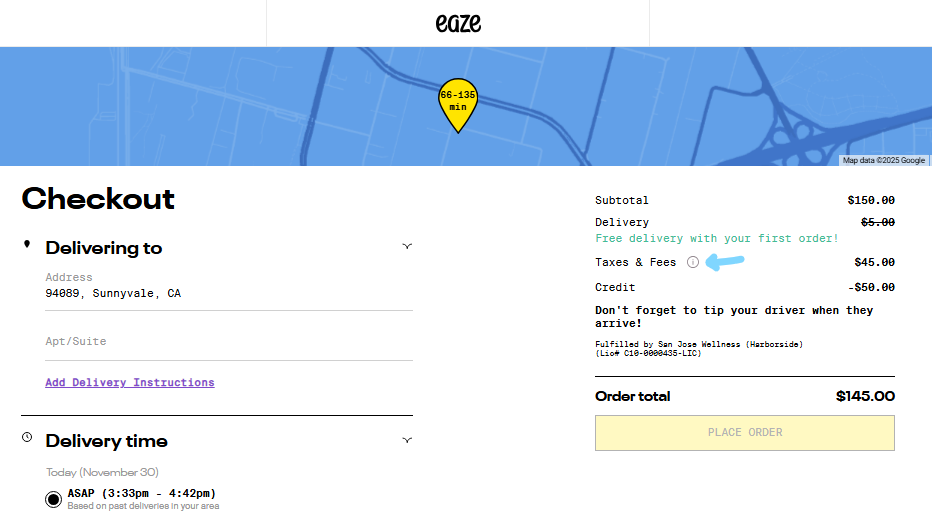932x522 pixels.
Task: Click the free delivery promo text
Action: tap(717, 239)
